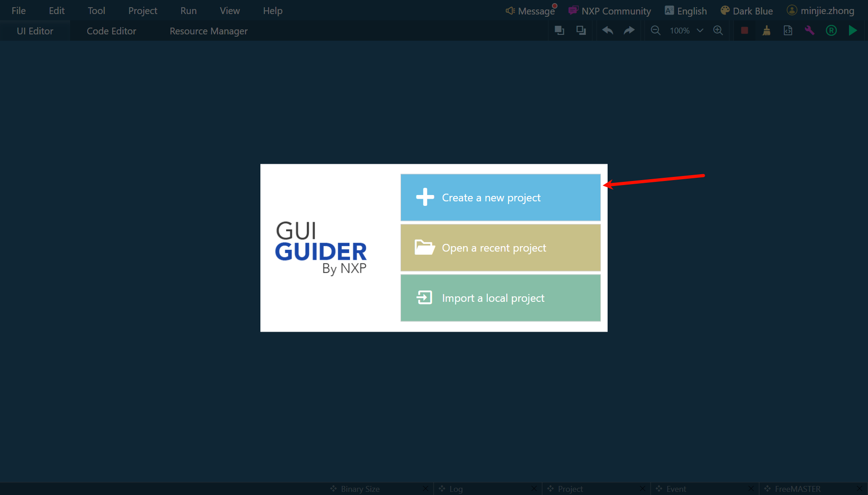This screenshot has height=495, width=868.
Task: Close the Binary Size panel tab
Action: [x=425, y=489]
